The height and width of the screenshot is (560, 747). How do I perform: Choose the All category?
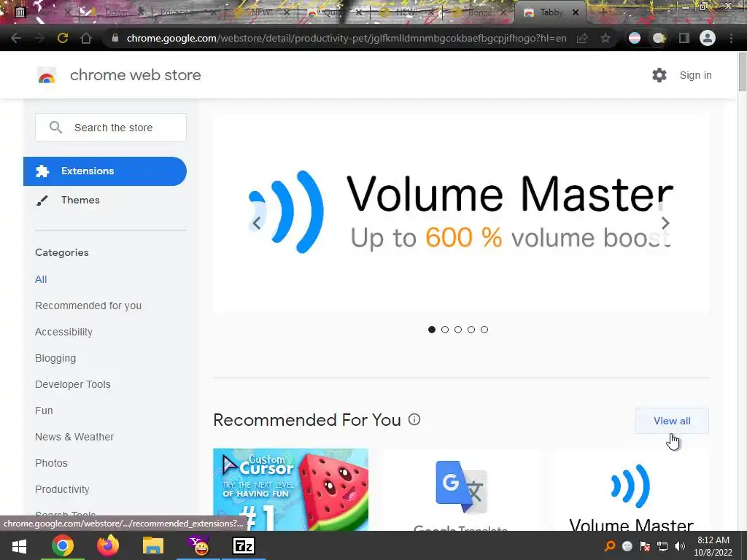(x=41, y=279)
